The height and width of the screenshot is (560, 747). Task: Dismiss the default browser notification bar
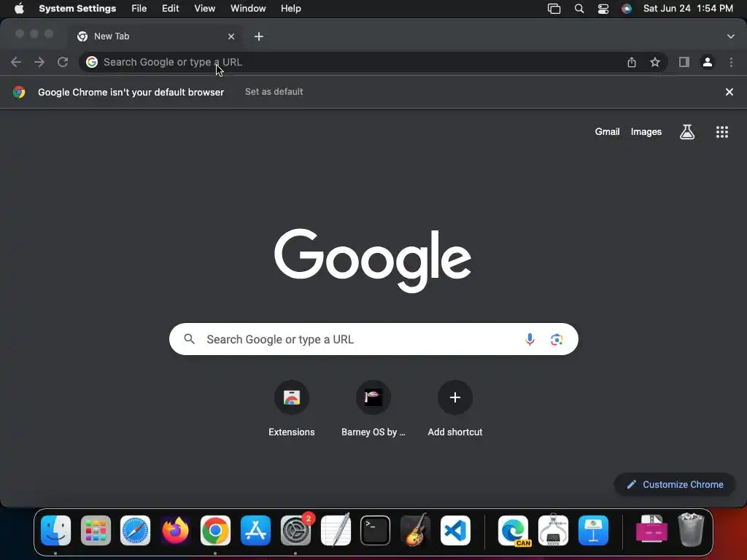[x=729, y=92]
